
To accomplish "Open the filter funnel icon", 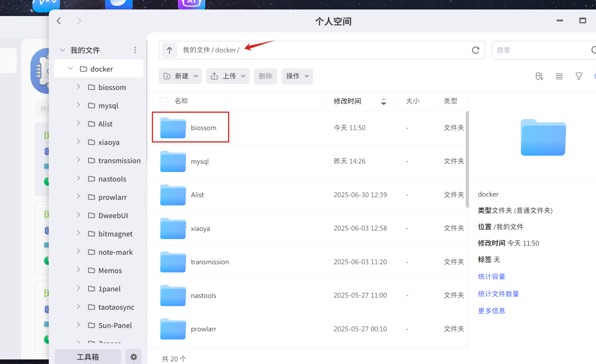I will point(579,76).
